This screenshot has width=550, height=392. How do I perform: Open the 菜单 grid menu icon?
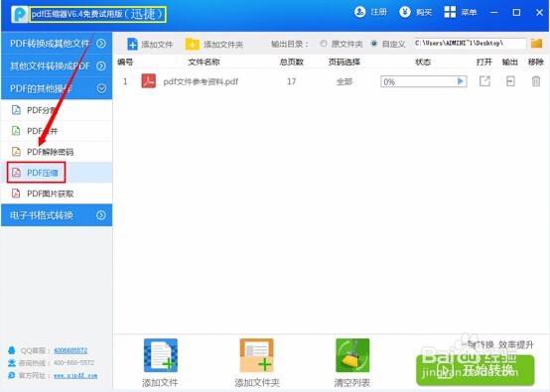click(x=450, y=12)
